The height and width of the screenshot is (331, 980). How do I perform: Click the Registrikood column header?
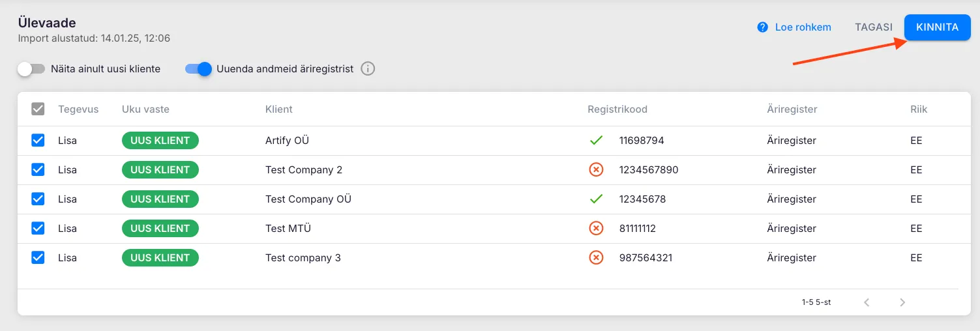tap(617, 109)
